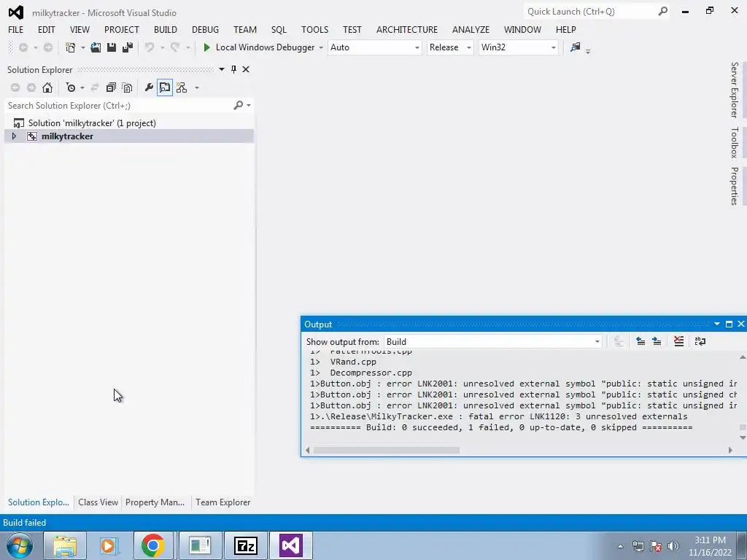Image resolution: width=747 pixels, height=560 pixels.
Task: Click the Home icon in Solution Explorer
Action: (x=47, y=87)
